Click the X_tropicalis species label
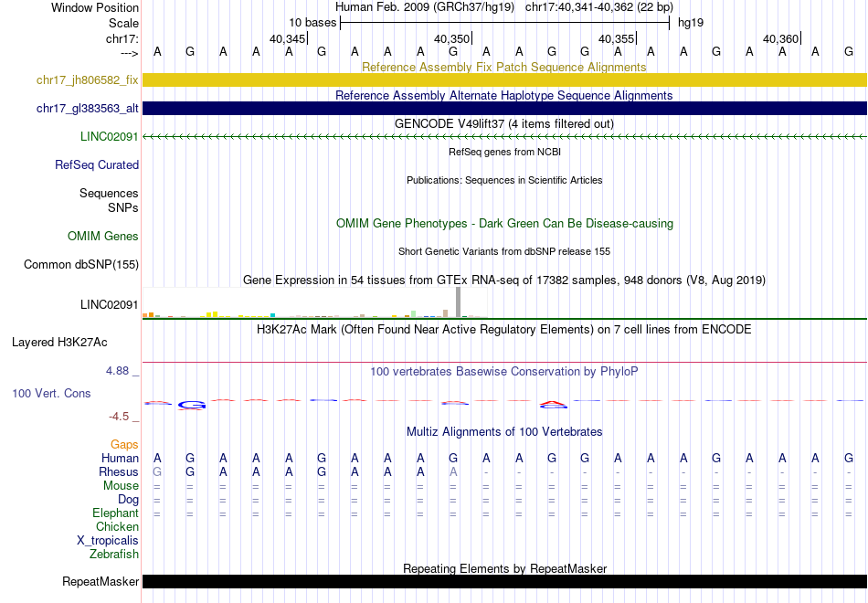 pos(108,541)
